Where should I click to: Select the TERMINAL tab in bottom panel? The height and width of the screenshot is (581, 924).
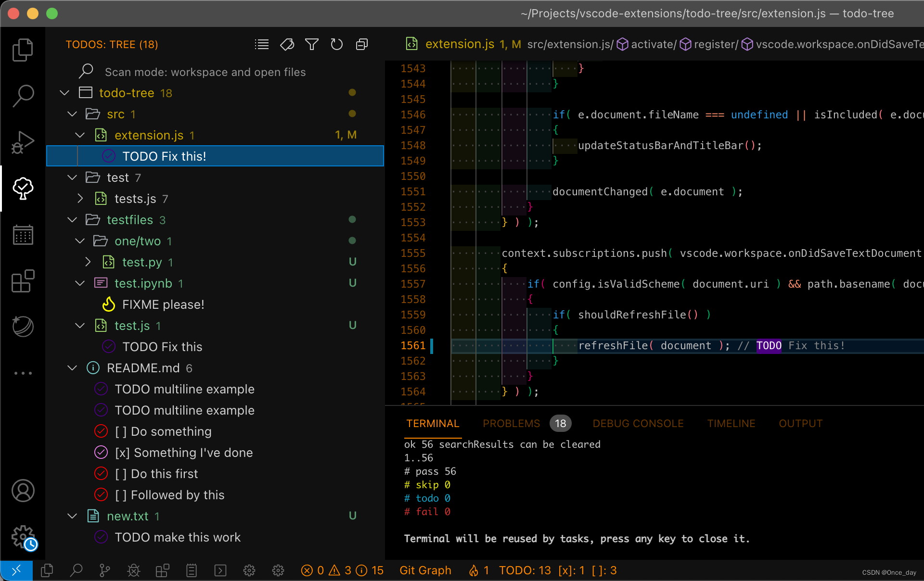tap(433, 422)
